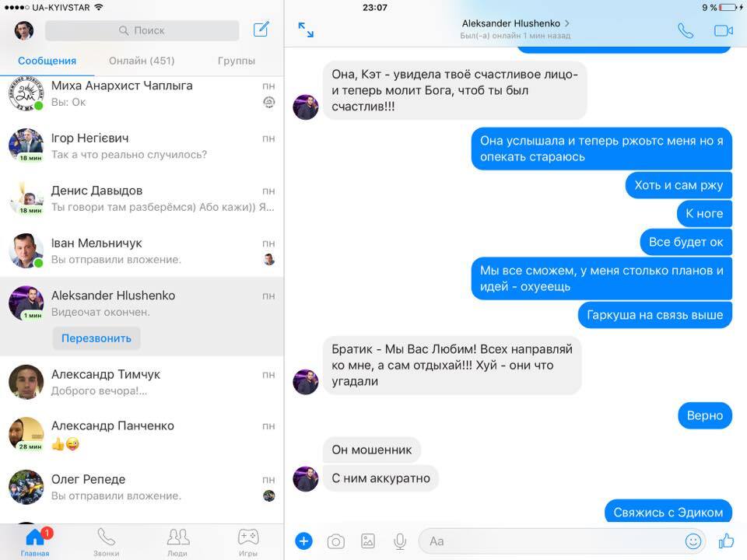
Task: Start a voice call with the phone icon
Action: (x=685, y=30)
